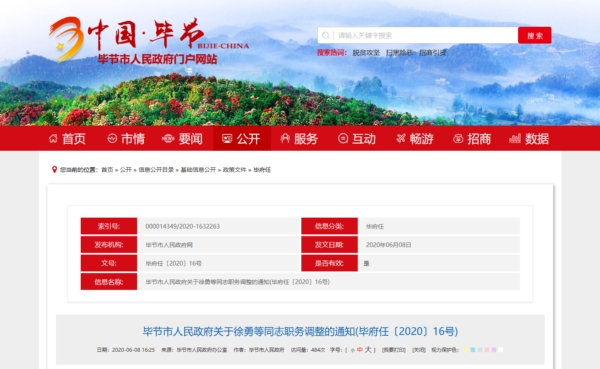The image size is (600, 369).
Task: Click the red 信息名称 label cell
Action: point(109,282)
